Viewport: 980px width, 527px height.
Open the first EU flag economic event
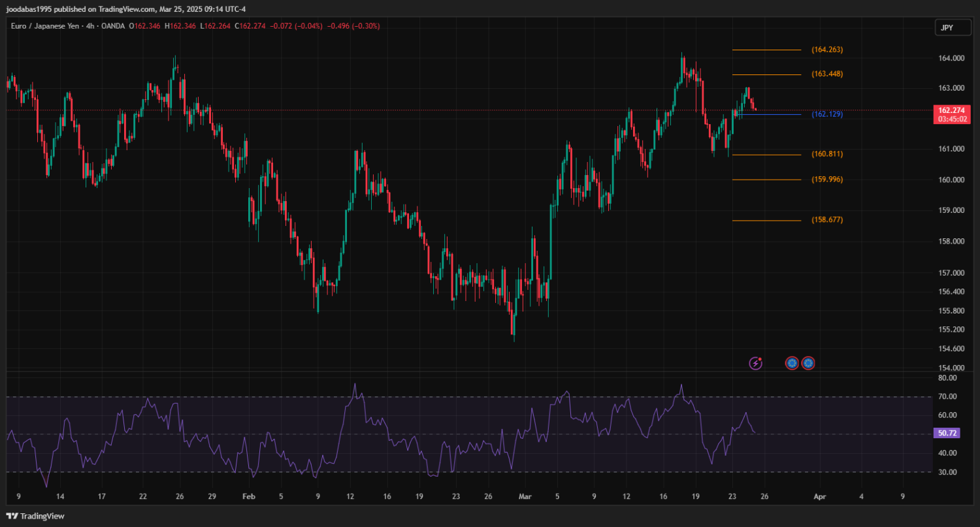(792, 363)
